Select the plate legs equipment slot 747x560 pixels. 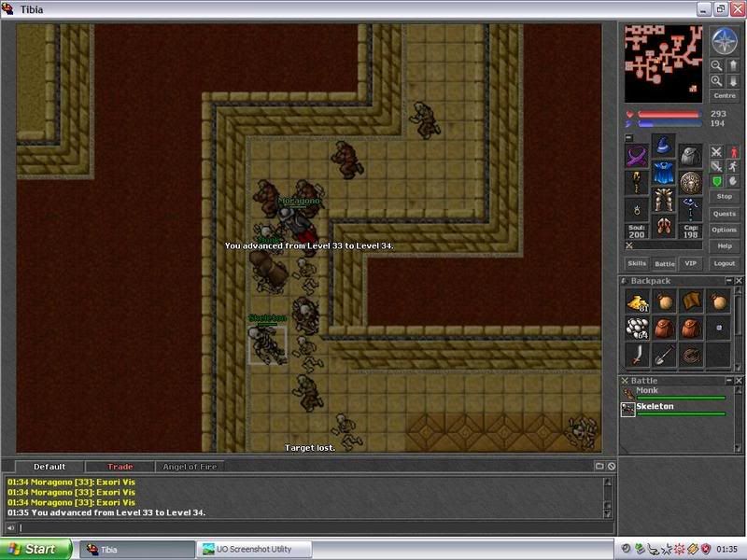point(663,200)
